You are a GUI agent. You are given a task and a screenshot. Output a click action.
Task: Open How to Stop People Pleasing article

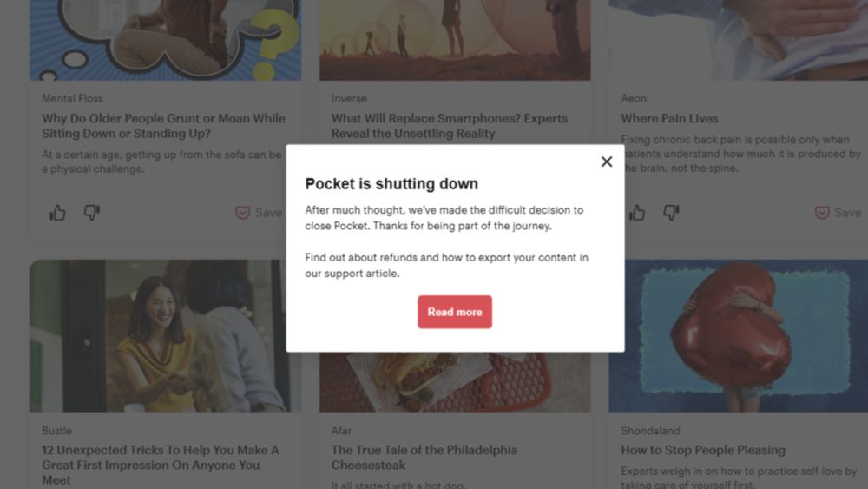(703, 450)
